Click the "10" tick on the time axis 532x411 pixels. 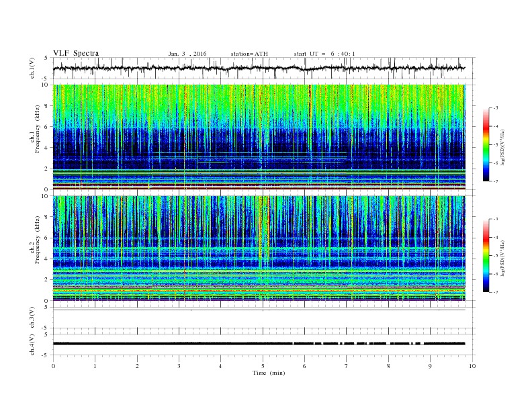[472, 366]
